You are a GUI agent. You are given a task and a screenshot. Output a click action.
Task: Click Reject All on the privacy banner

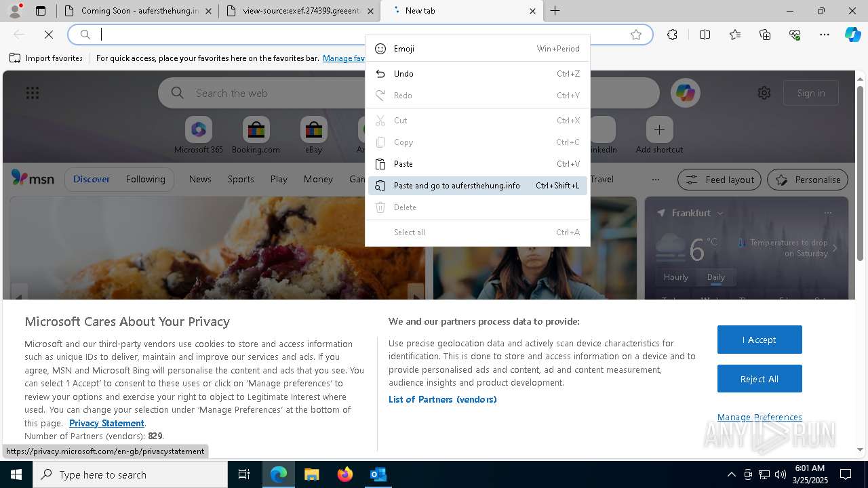[x=759, y=379]
